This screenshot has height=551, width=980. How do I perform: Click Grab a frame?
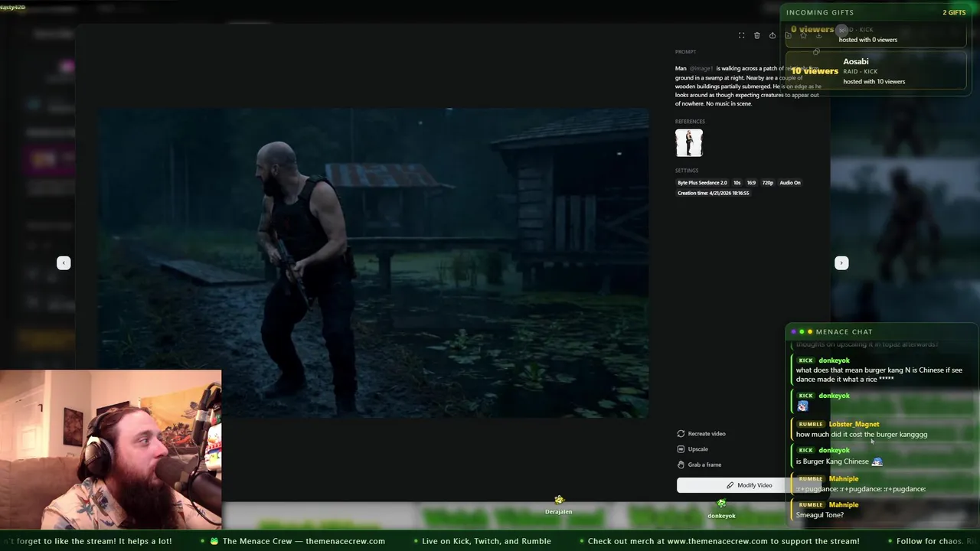tap(699, 465)
